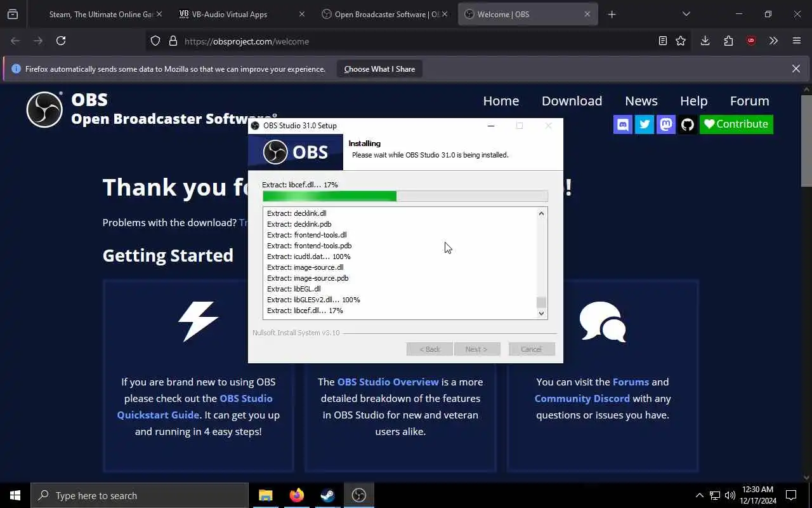Screen dimensions: 812x508
Task: Click the installer progress bar
Action: click(x=405, y=196)
